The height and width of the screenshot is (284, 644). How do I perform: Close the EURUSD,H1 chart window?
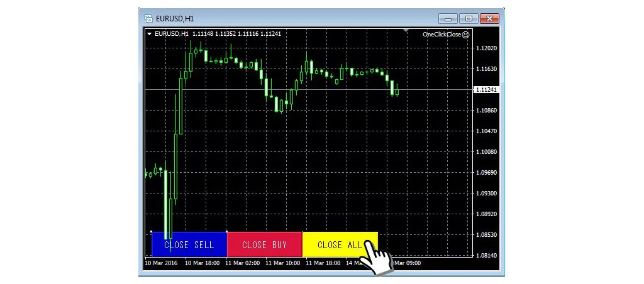[489, 18]
